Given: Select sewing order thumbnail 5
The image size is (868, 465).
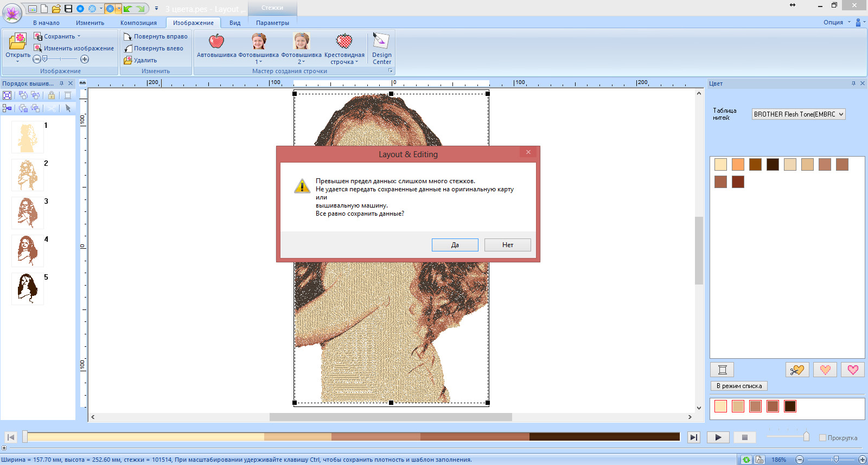Looking at the screenshot, I should [28, 289].
